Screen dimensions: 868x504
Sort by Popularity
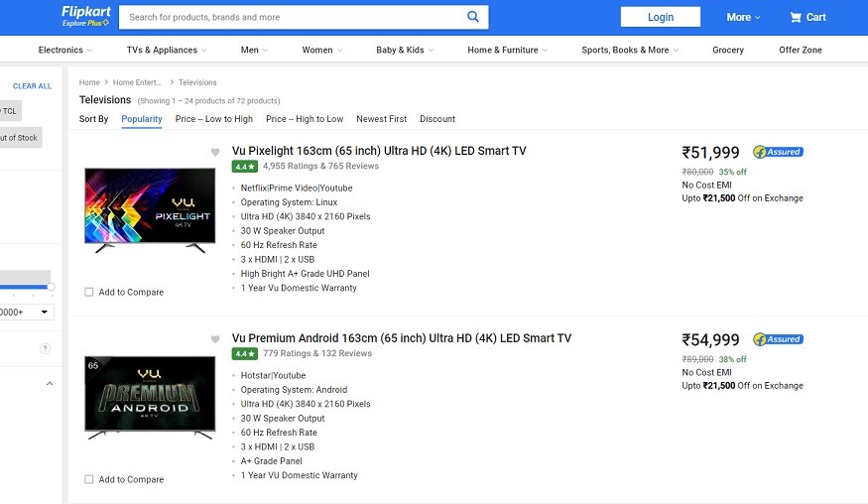tap(142, 119)
